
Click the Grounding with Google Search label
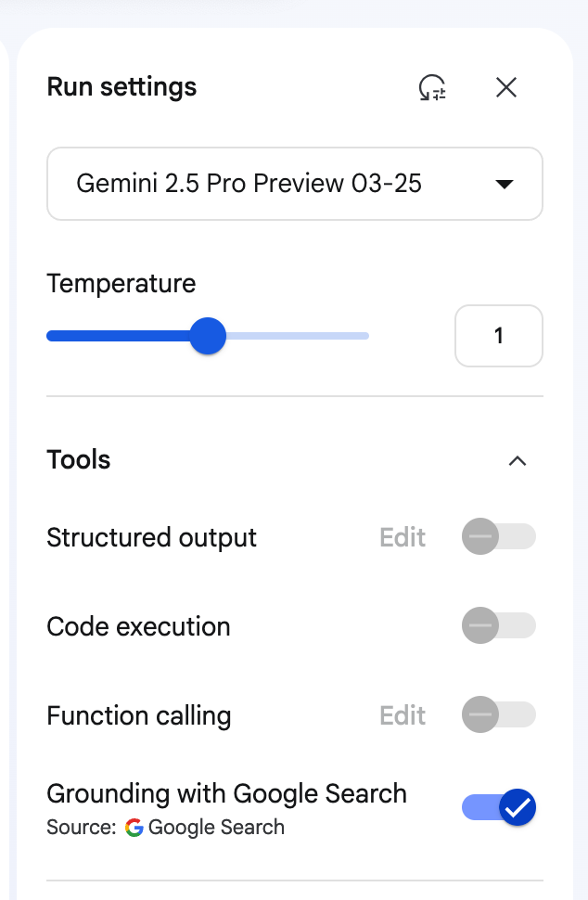(x=226, y=794)
